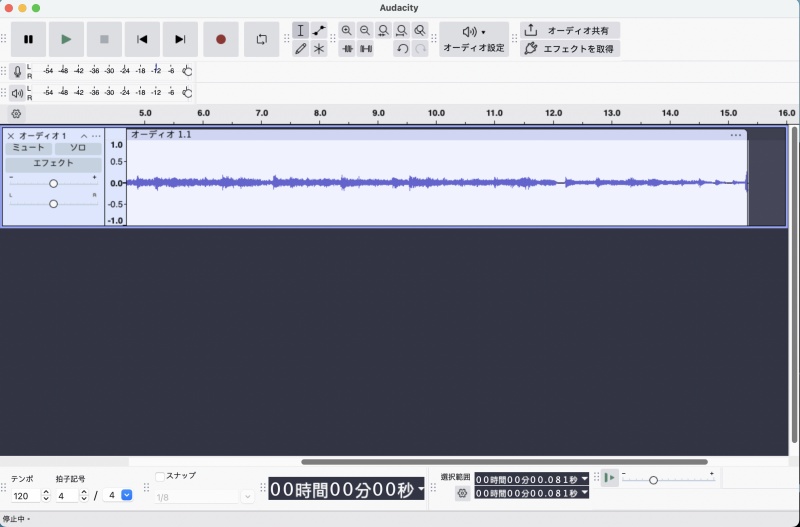
Task: Start playback with the green Play button
Action: pyautogui.click(x=66, y=39)
